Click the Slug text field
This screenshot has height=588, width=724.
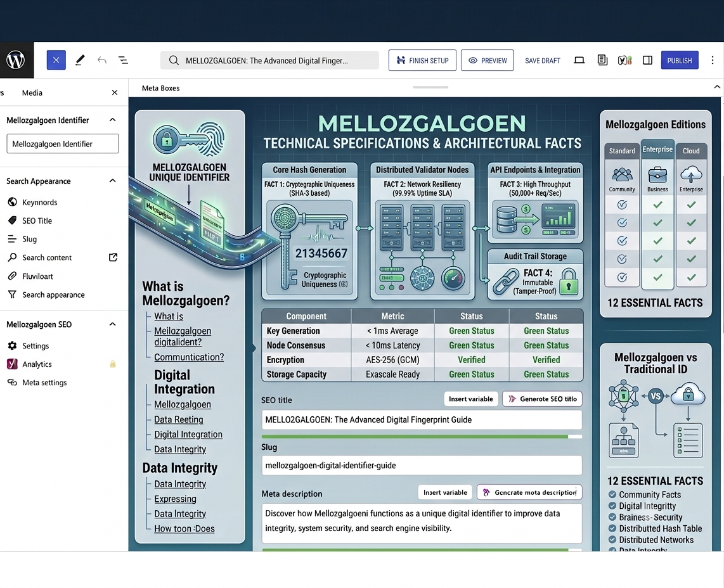422,465
